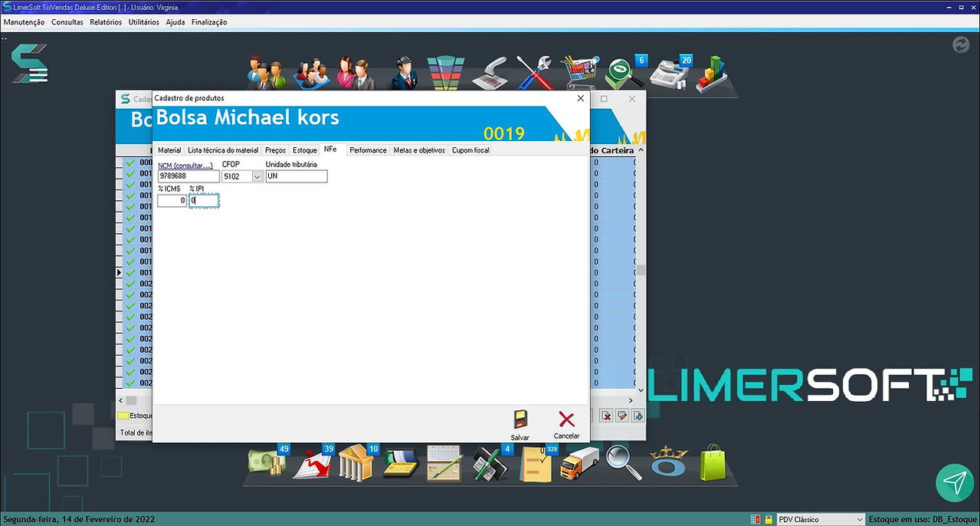Click the green paper plane send button

pyautogui.click(x=954, y=482)
